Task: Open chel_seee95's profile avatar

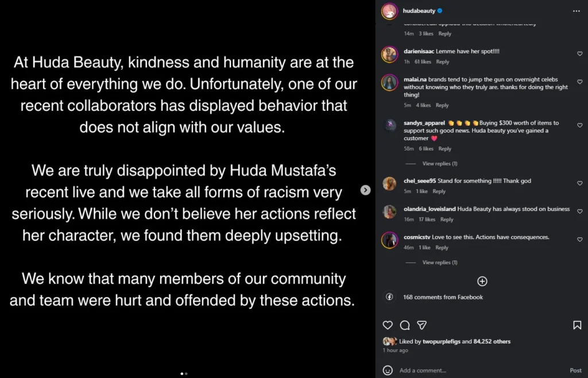Action: click(x=389, y=184)
